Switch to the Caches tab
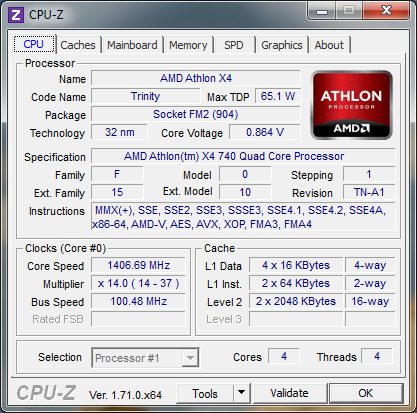The image size is (417, 413). [78, 45]
